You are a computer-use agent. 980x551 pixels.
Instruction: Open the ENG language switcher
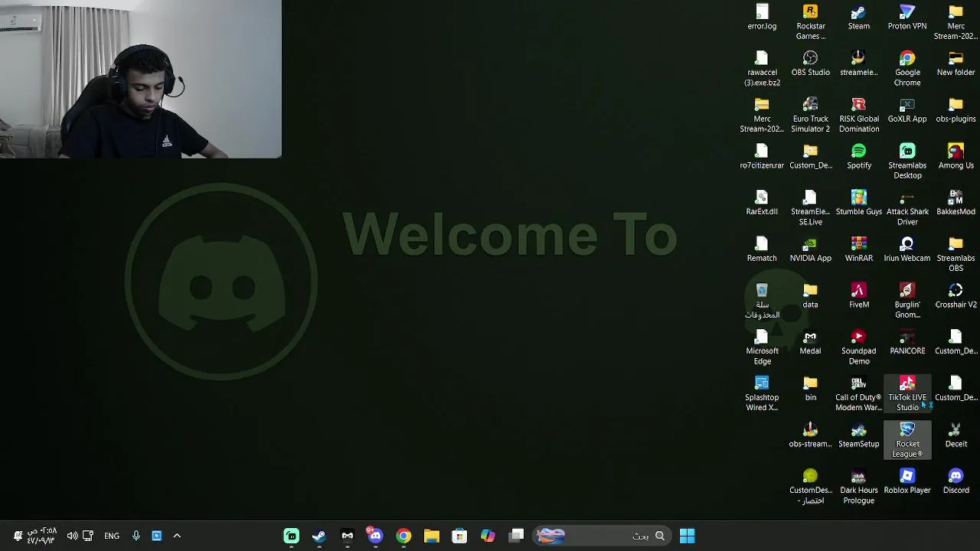click(x=112, y=536)
